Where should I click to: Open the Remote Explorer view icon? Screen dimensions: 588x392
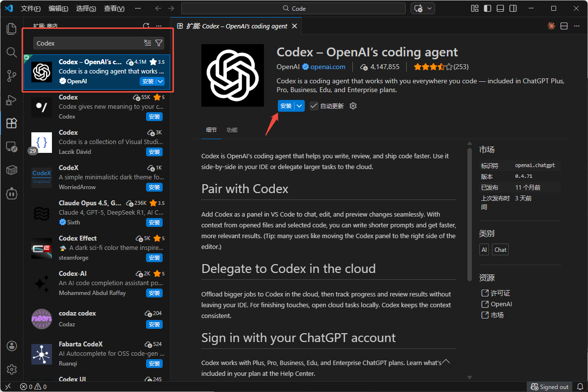coord(12,147)
